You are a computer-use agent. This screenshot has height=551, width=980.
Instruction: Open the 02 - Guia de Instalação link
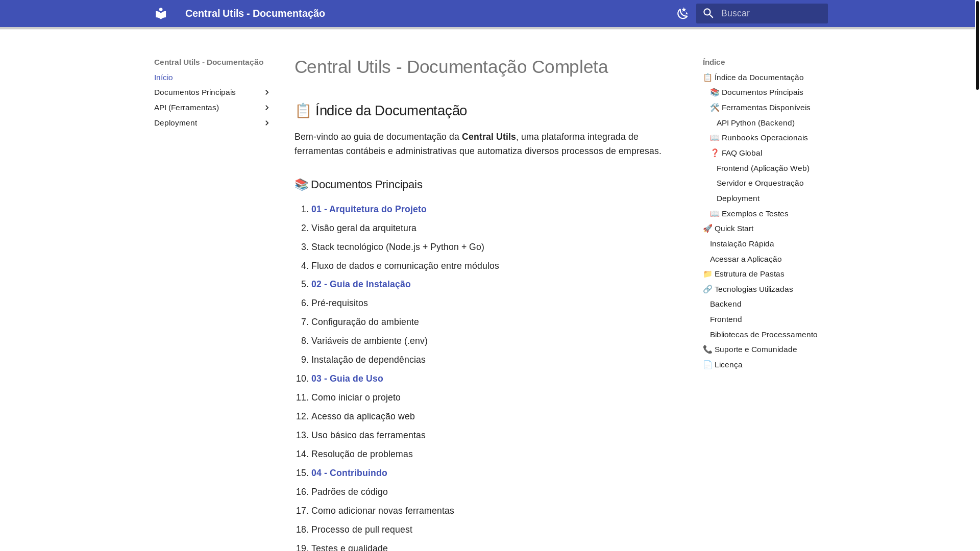(361, 284)
